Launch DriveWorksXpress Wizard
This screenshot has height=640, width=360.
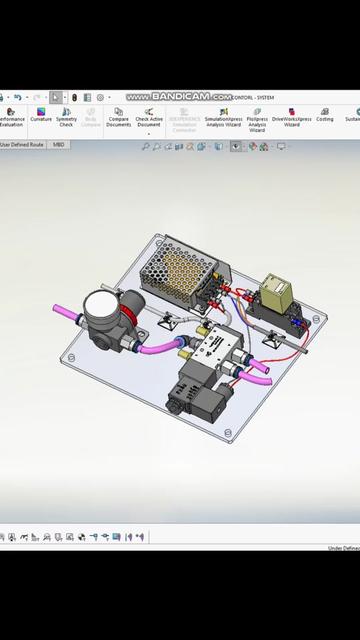pos(292,118)
